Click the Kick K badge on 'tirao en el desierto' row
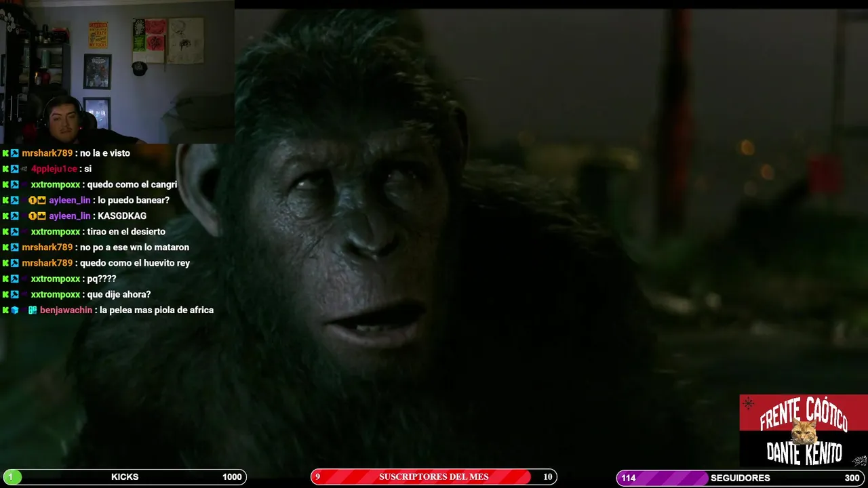 click(x=5, y=232)
